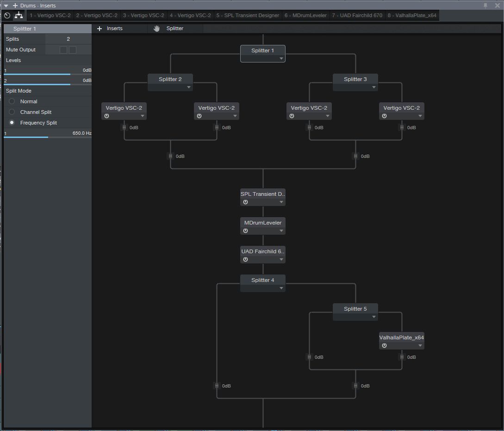Switch to the 3 - Vertigo VSC-2 tab
This screenshot has height=431, width=504.
[x=143, y=15]
